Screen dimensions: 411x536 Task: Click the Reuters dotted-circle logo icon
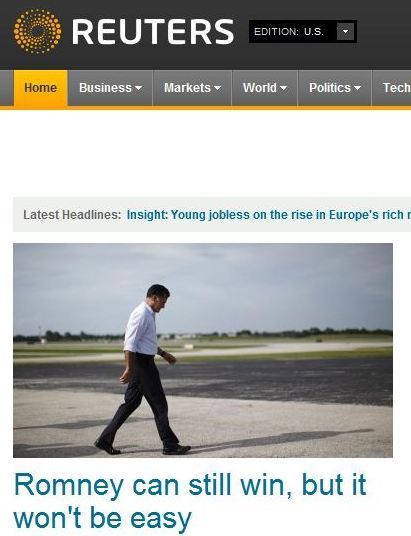tap(38, 31)
